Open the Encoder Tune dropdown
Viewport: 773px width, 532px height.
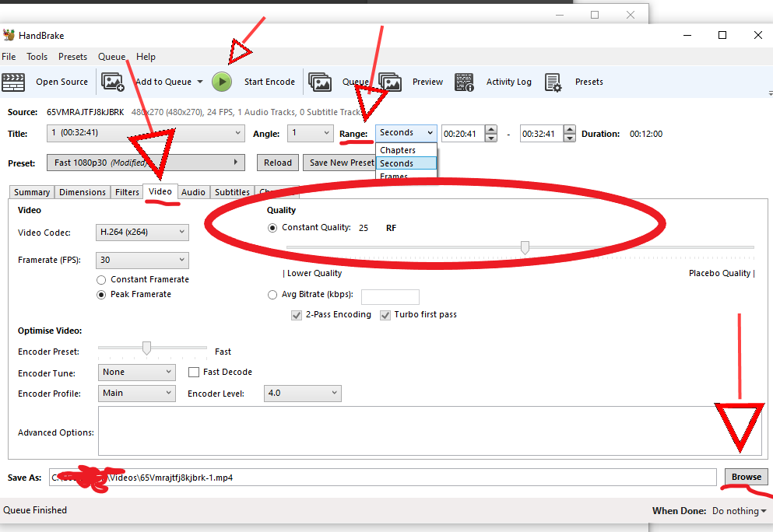tap(136, 373)
